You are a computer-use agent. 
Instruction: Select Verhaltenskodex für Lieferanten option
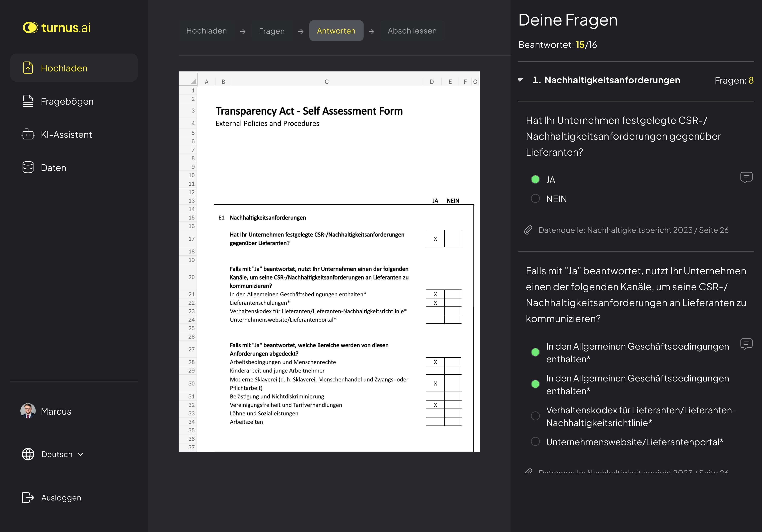point(535,416)
